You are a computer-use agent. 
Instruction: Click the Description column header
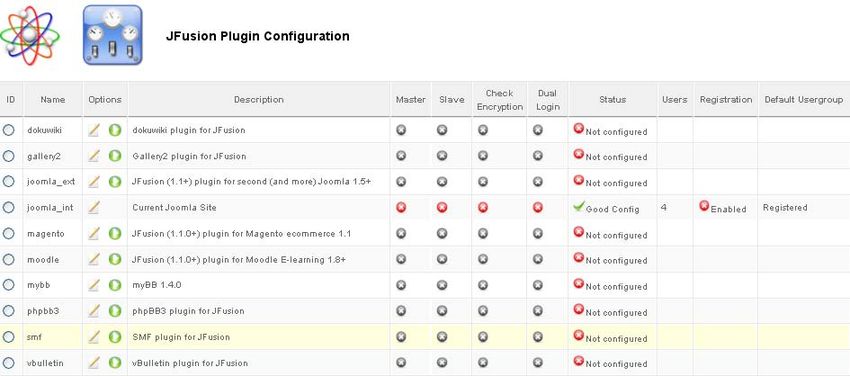(259, 100)
